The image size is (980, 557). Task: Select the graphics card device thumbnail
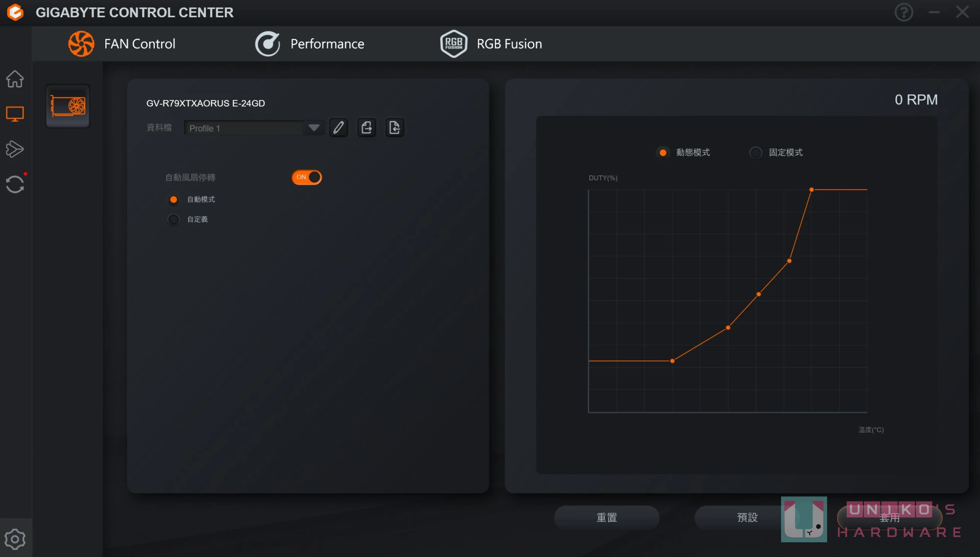[68, 106]
